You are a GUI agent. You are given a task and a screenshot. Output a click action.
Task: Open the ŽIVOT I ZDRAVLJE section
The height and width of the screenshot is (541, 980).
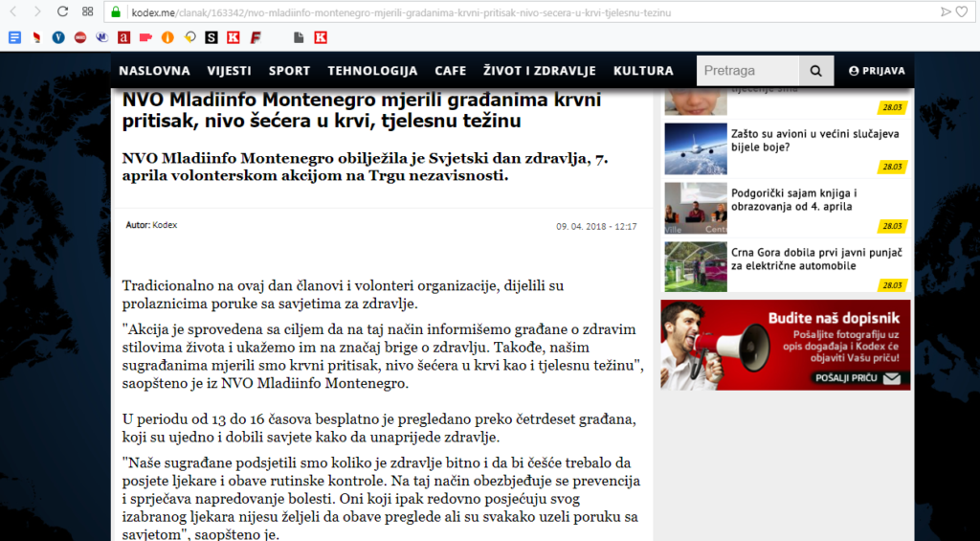(540, 71)
